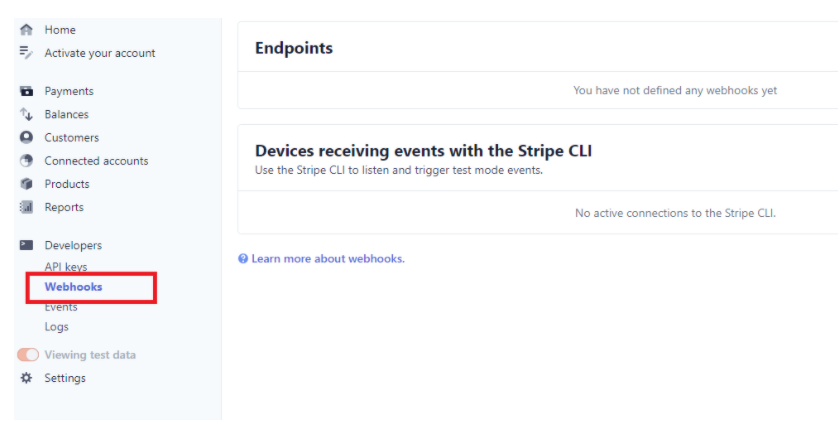Click the Balances arrows icon
The image size is (838, 446).
(x=26, y=114)
